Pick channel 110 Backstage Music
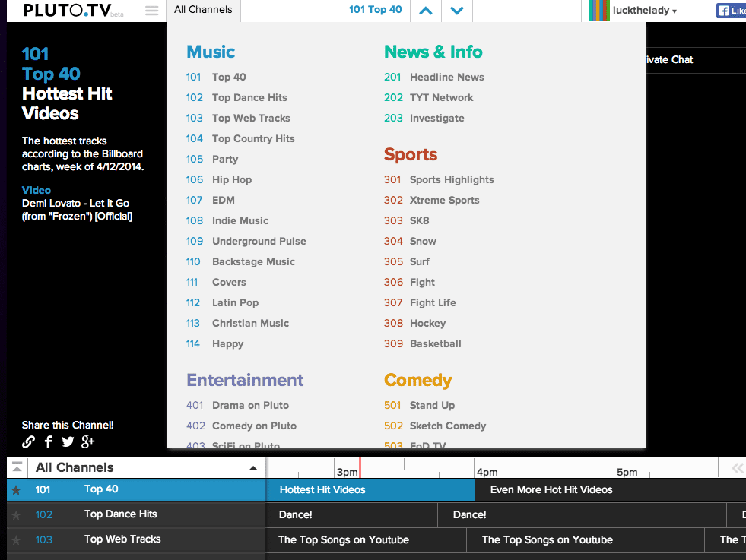The image size is (746, 560). tap(240, 261)
